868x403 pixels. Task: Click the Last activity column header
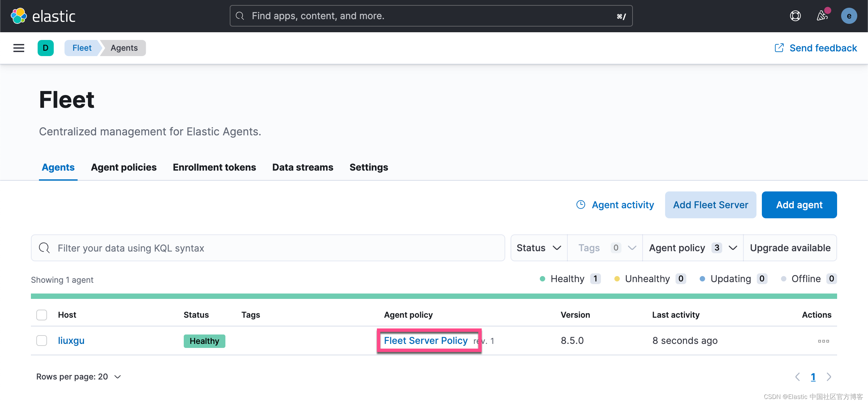tap(675, 314)
